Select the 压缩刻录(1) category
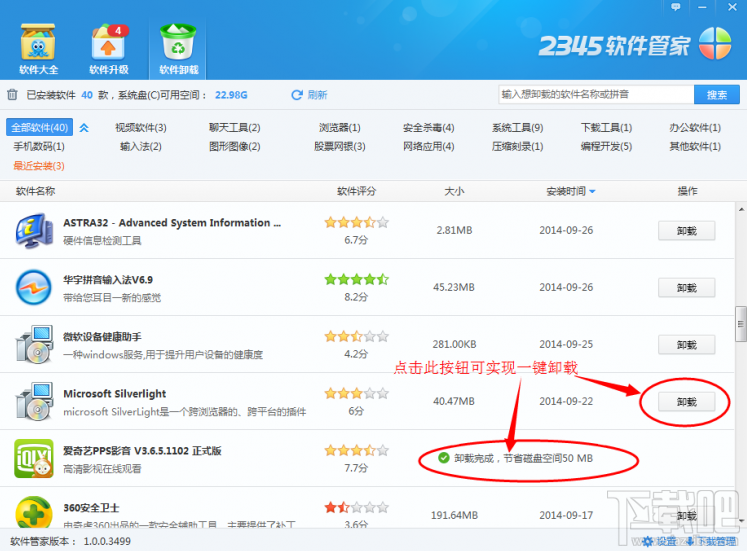Viewport: 747px width, 551px height. (517, 147)
